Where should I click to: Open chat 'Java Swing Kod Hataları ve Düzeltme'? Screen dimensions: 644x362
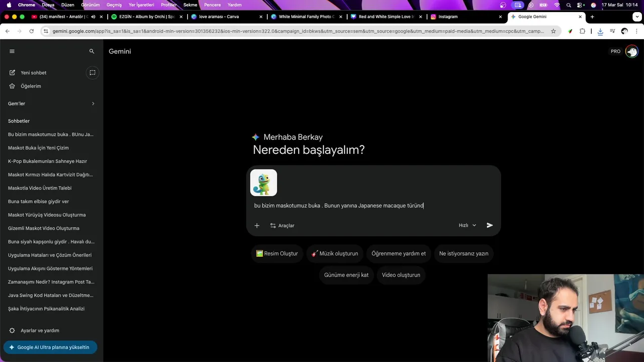coord(51,295)
